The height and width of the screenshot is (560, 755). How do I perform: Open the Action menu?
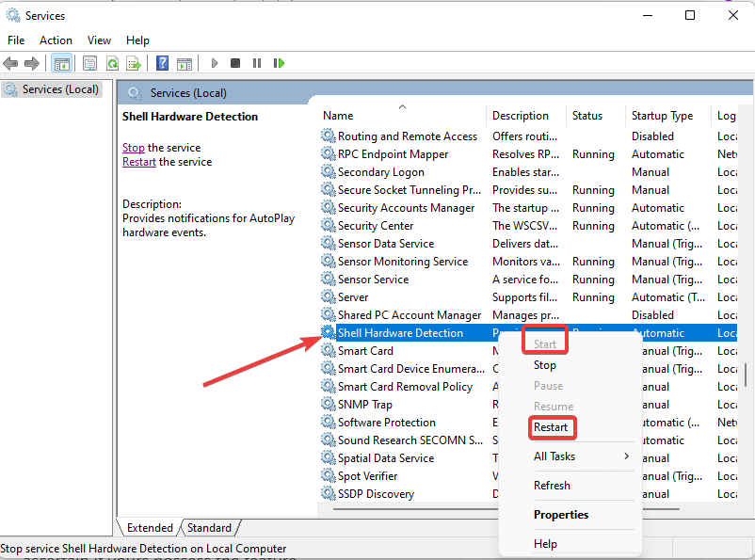(56, 40)
